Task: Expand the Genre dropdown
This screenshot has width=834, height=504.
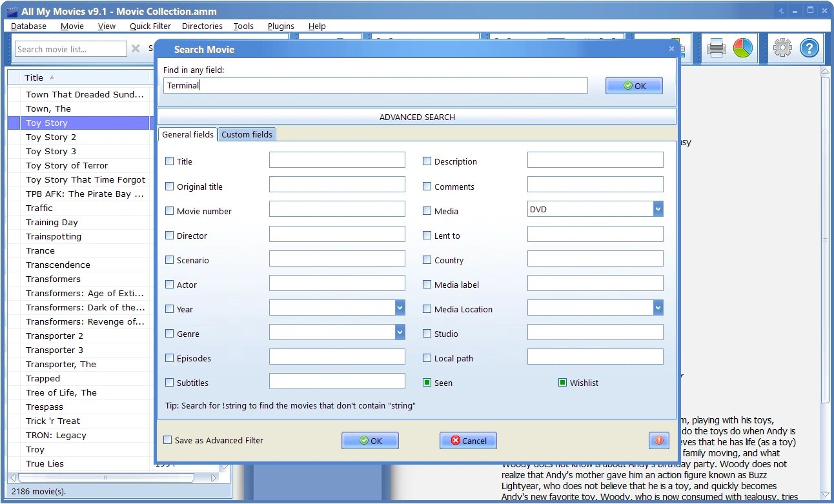Action: click(x=400, y=332)
